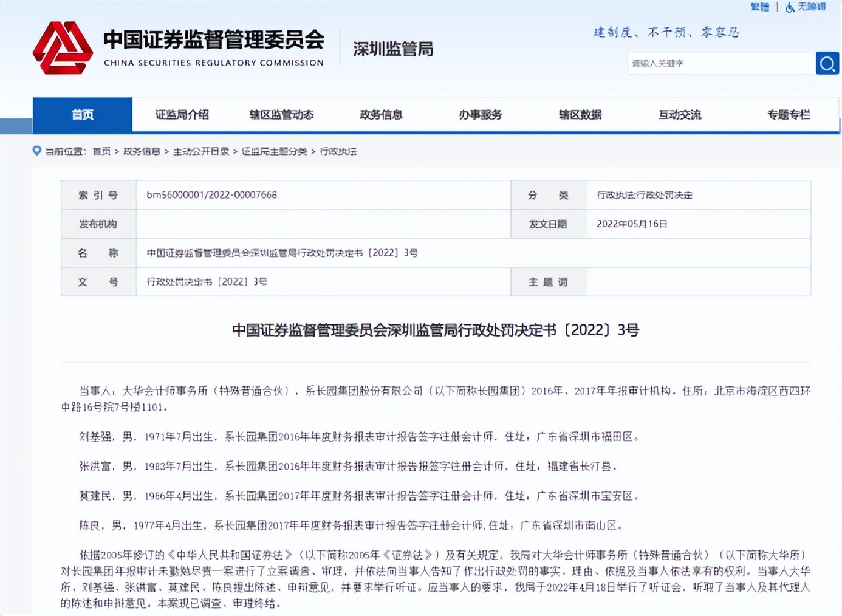Go to 首页 in the breadcrumb
This screenshot has width=842, height=616.
click(101, 151)
